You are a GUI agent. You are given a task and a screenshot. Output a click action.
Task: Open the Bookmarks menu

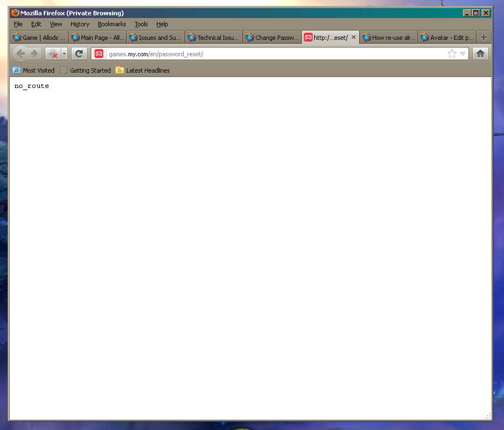112,24
